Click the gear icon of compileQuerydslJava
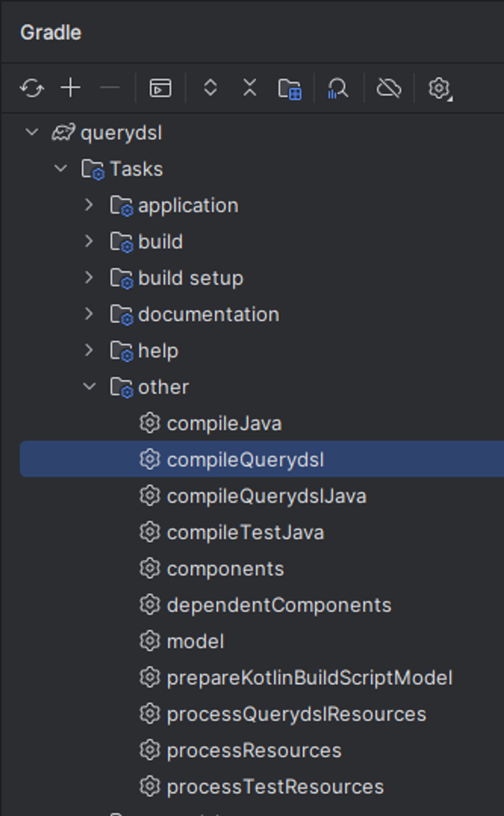 [150, 496]
